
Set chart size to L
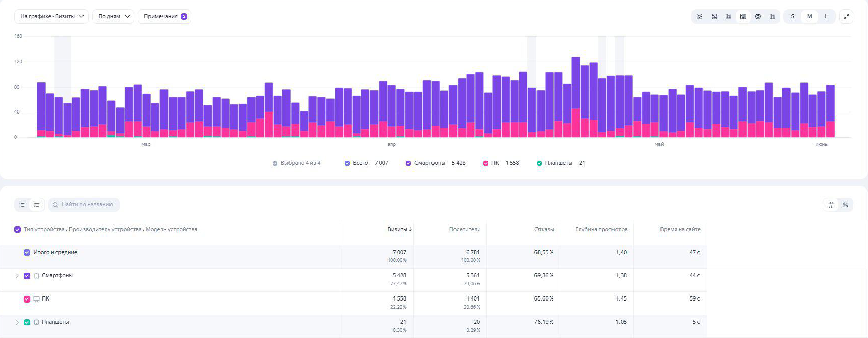point(827,17)
